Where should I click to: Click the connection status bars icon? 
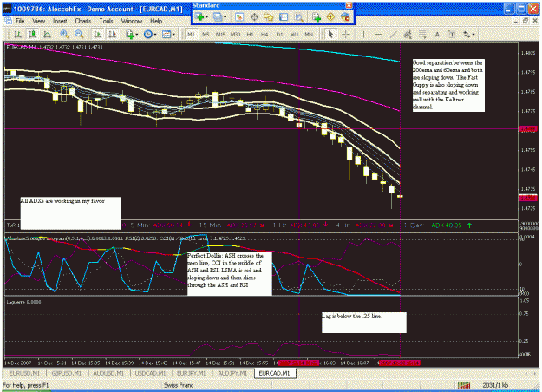(464, 385)
